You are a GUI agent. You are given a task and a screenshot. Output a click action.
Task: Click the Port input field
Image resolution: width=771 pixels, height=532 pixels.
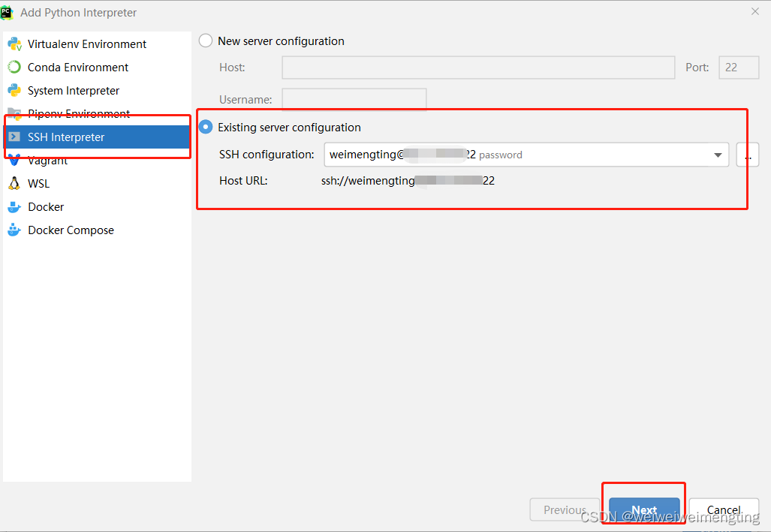point(739,68)
